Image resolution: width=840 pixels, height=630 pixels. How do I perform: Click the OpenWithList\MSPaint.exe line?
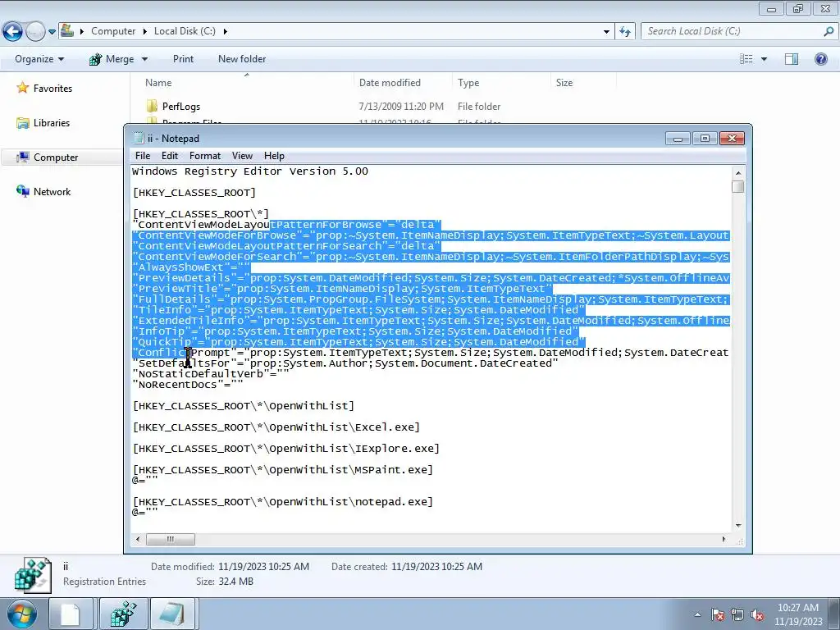[x=282, y=470]
